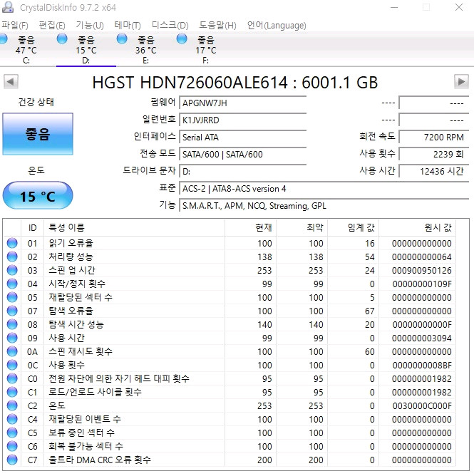
Task: Click status orb for attribute C7 울트라 DMA CRC
Action: coord(12,460)
